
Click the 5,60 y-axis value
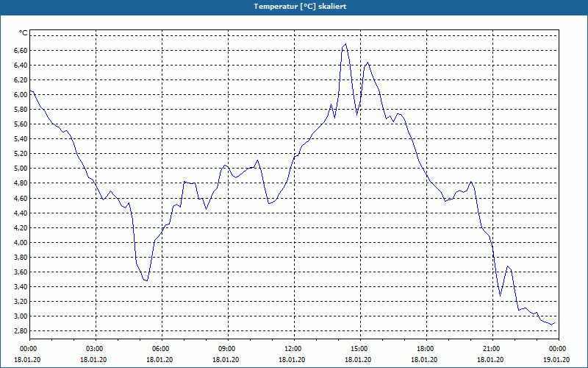[21, 124]
